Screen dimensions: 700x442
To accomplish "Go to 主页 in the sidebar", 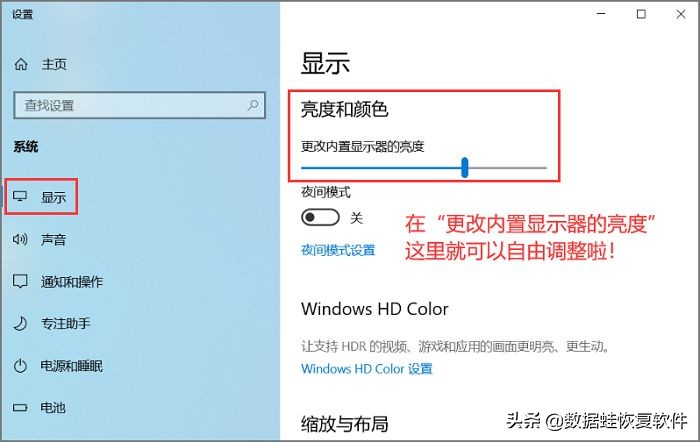I will (54, 64).
